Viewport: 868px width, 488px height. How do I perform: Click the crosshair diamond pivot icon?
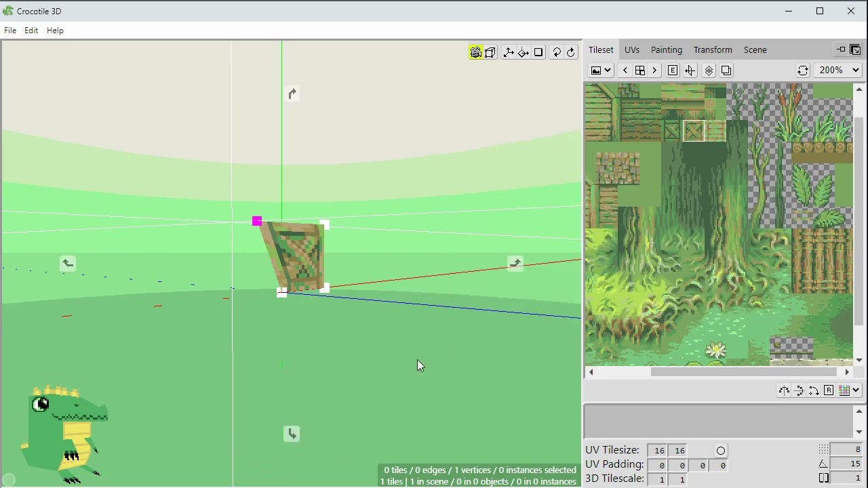pos(524,52)
